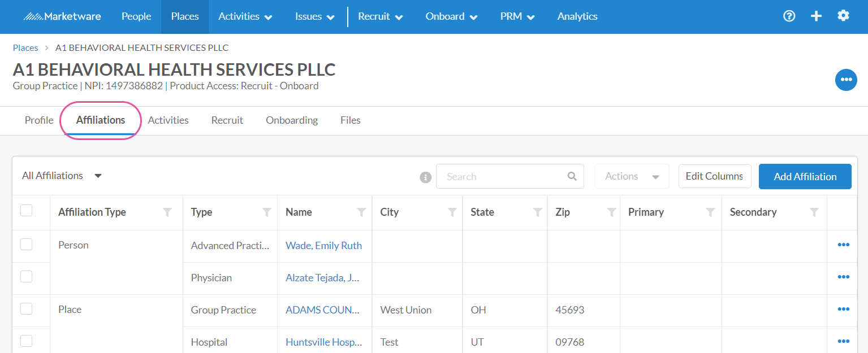Focus the affiliations Search field

(509, 176)
